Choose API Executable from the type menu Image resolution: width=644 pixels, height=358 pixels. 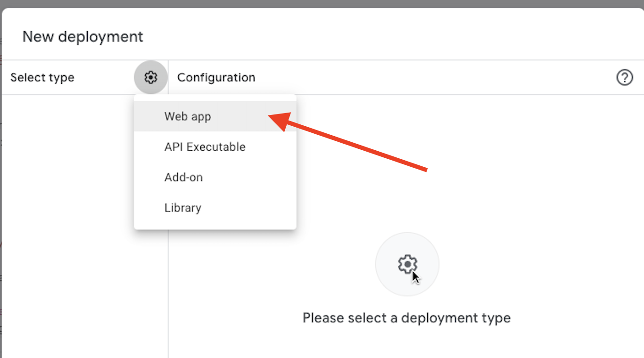[x=205, y=146]
